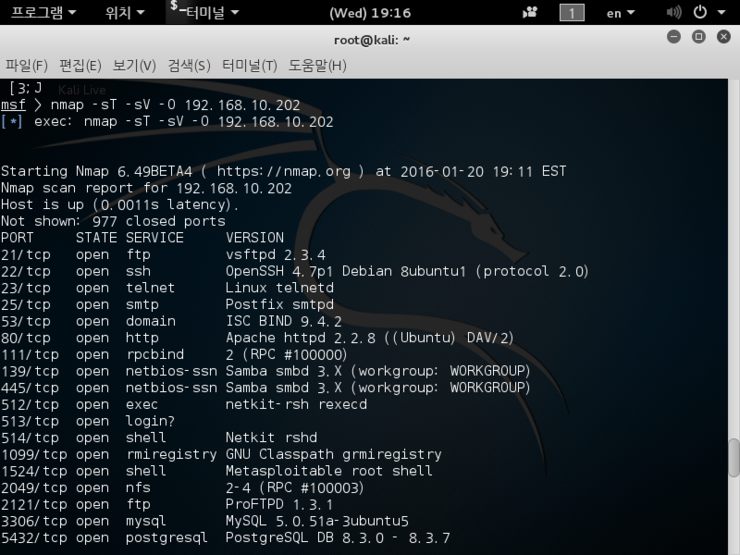740x555 pixels.
Task: Click the 513/tcp login? row
Action: (88, 421)
